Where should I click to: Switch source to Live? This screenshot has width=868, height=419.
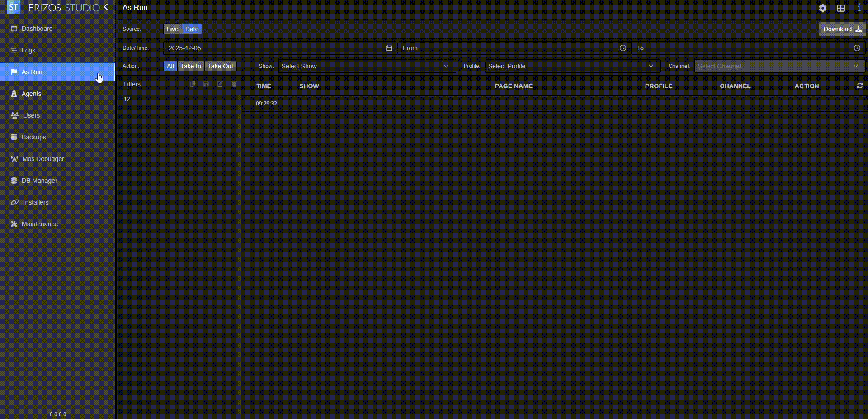tap(172, 29)
